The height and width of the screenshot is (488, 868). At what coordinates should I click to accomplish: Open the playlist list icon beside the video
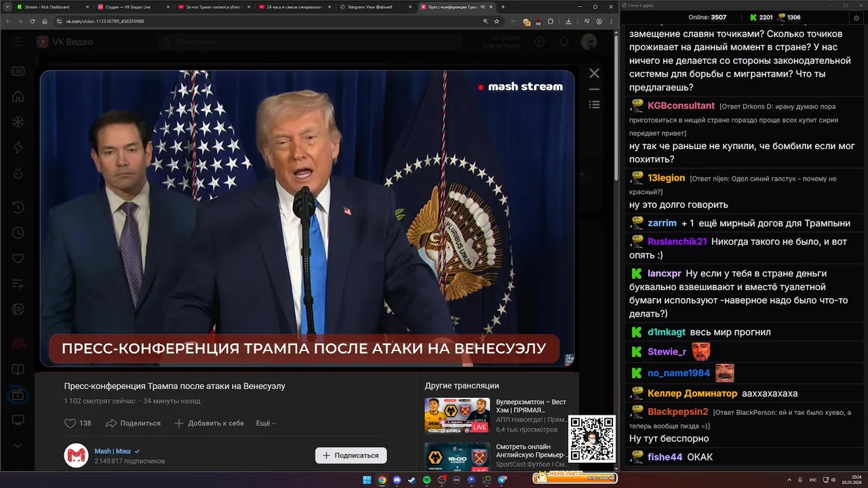tap(594, 104)
